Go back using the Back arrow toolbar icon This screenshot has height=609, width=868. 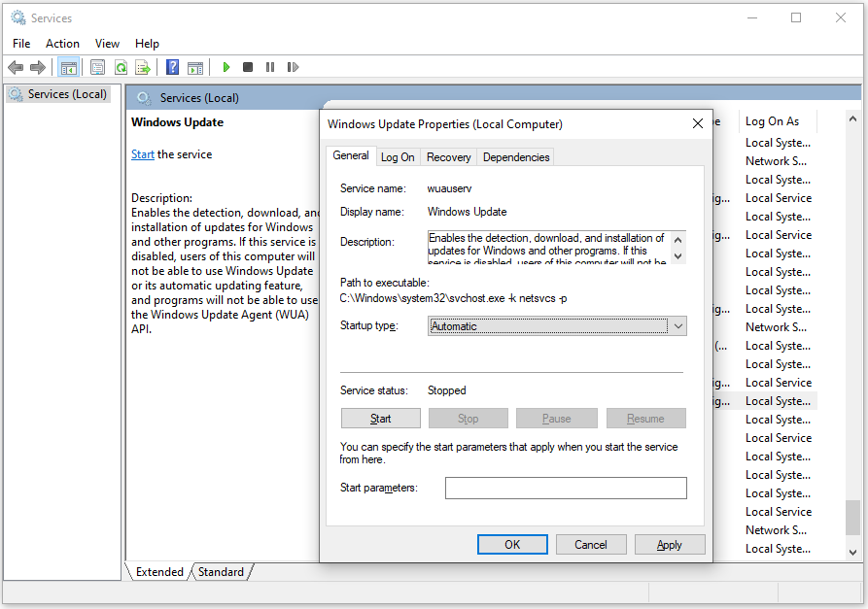point(16,67)
